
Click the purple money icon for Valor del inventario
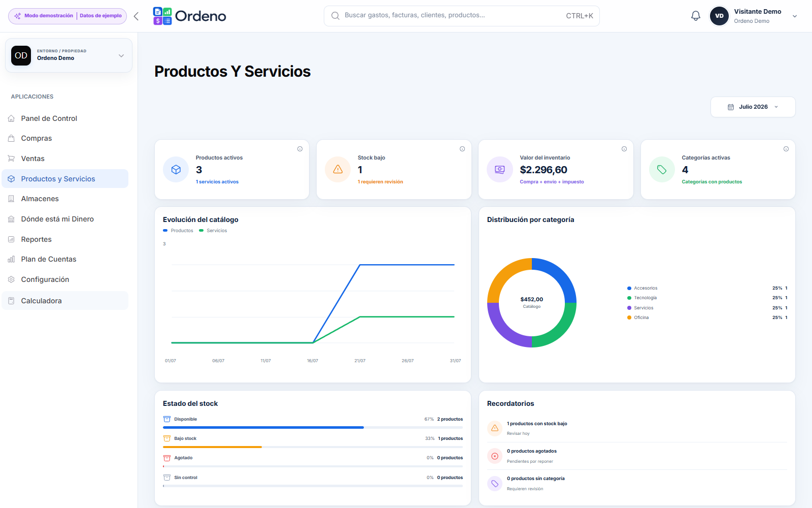pyautogui.click(x=500, y=170)
